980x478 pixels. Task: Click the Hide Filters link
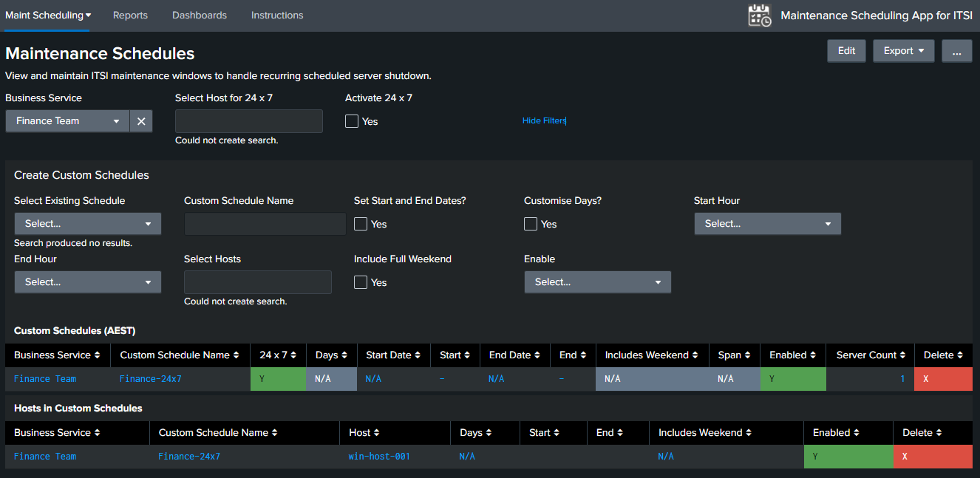tap(544, 121)
